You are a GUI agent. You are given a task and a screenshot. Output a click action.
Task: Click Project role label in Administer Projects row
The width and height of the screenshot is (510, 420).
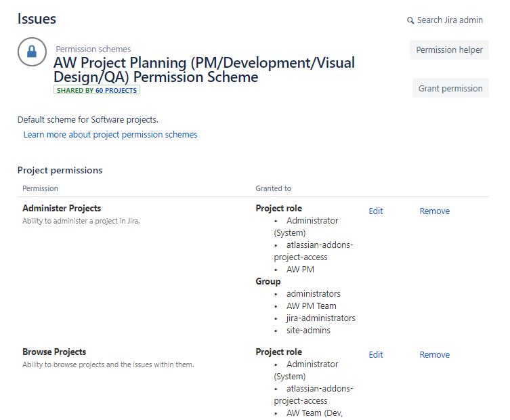pyautogui.click(x=279, y=208)
